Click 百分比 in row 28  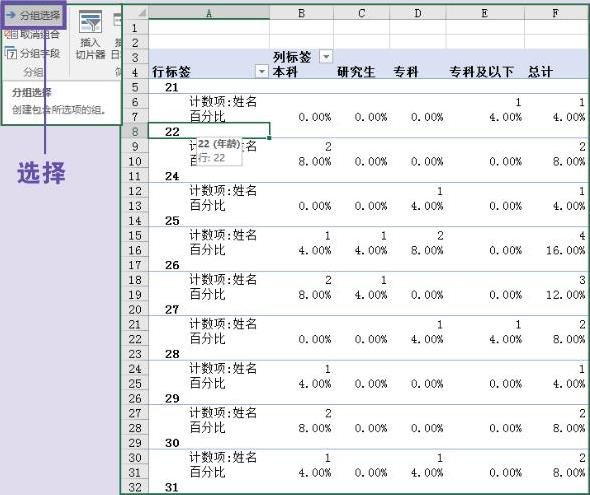tap(207, 428)
